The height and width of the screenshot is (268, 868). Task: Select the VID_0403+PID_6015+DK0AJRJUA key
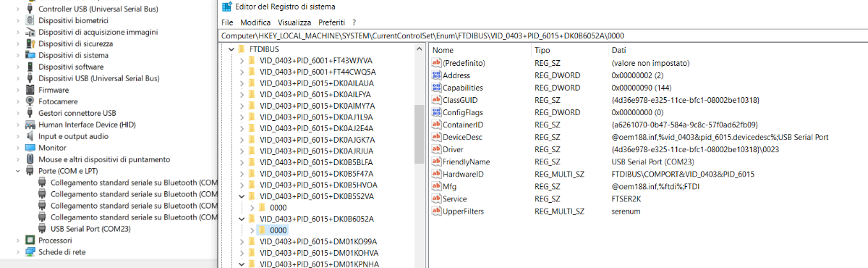coord(317,151)
